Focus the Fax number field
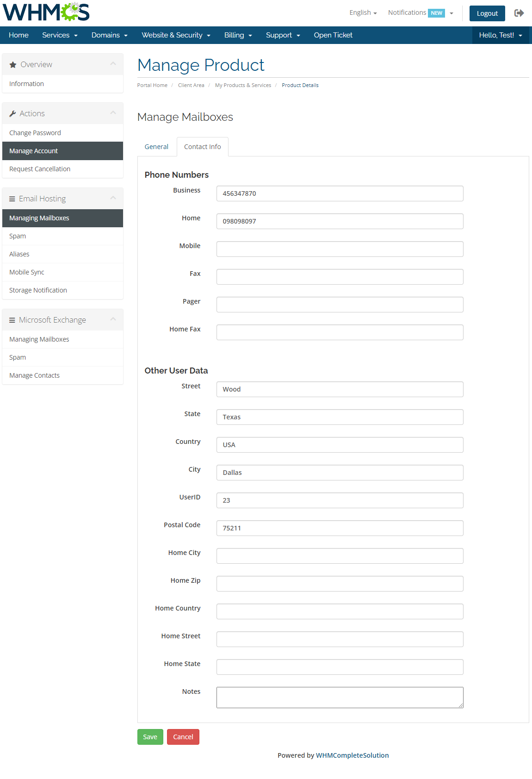Screen dimensions: 532x779 point(340,277)
